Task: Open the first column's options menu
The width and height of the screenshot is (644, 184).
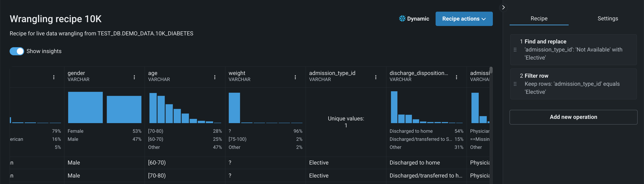Action: [x=54, y=77]
